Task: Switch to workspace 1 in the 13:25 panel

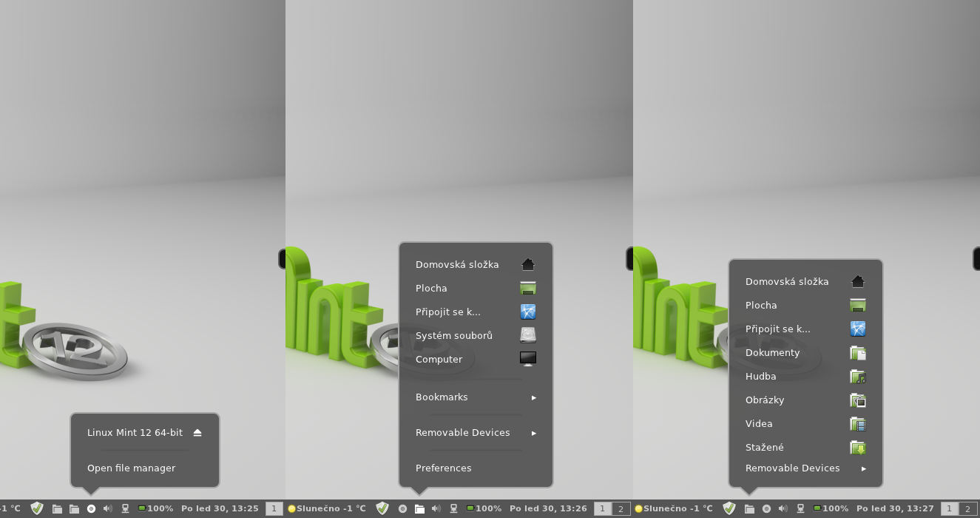Action: click(274, 508)
